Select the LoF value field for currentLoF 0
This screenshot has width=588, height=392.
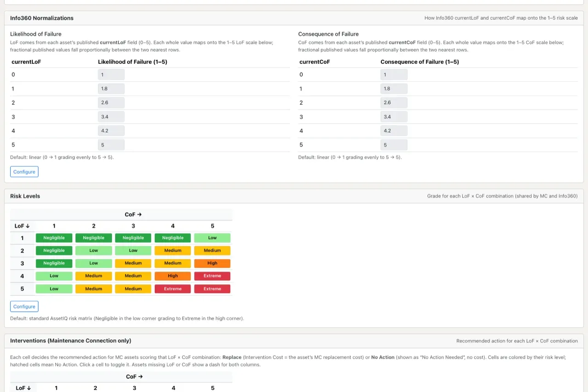[x=111, y=74]
